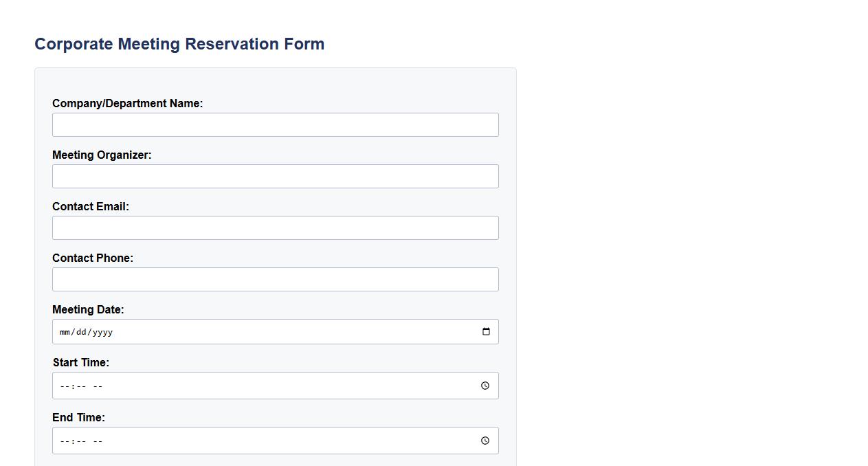Open the End Time selection dropdown
Screen dimensions: 868x466
[x=485, y=440]
